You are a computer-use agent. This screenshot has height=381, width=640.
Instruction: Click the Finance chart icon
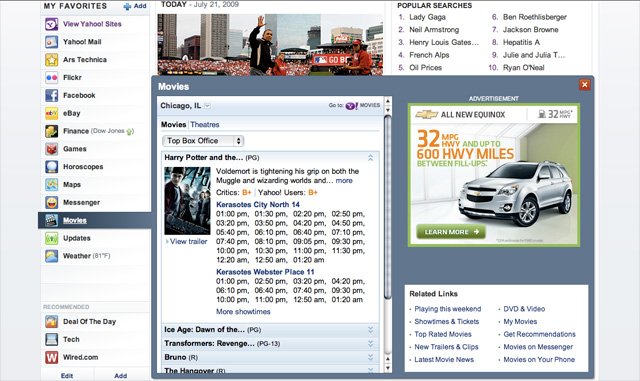coord(51,131)
